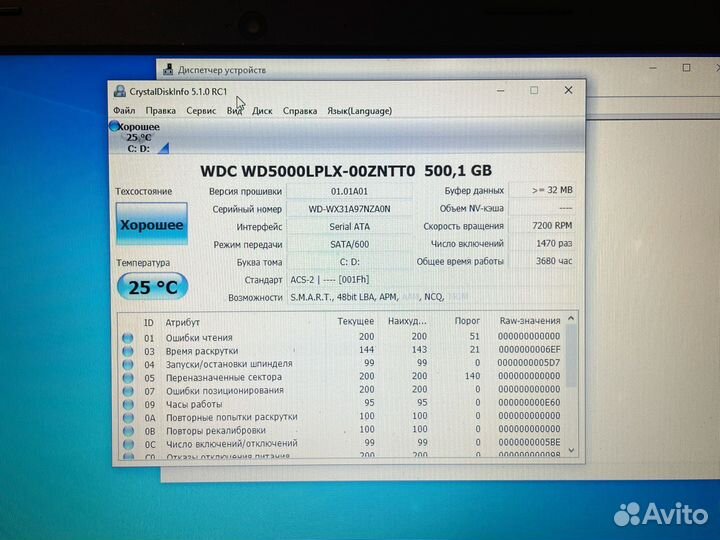Click the features field with S.M.A.R.T.
Viewport: 720px width, 540px height.
431,297
